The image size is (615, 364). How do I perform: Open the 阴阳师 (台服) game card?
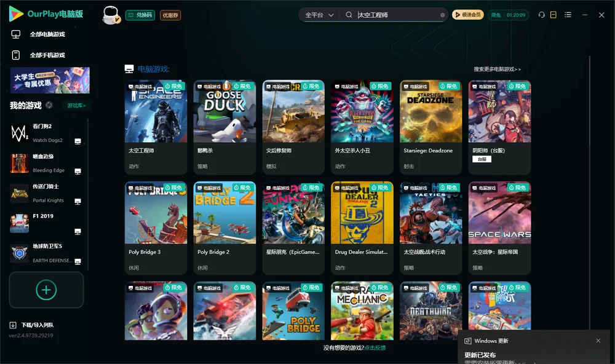click(x=499, y=127)
